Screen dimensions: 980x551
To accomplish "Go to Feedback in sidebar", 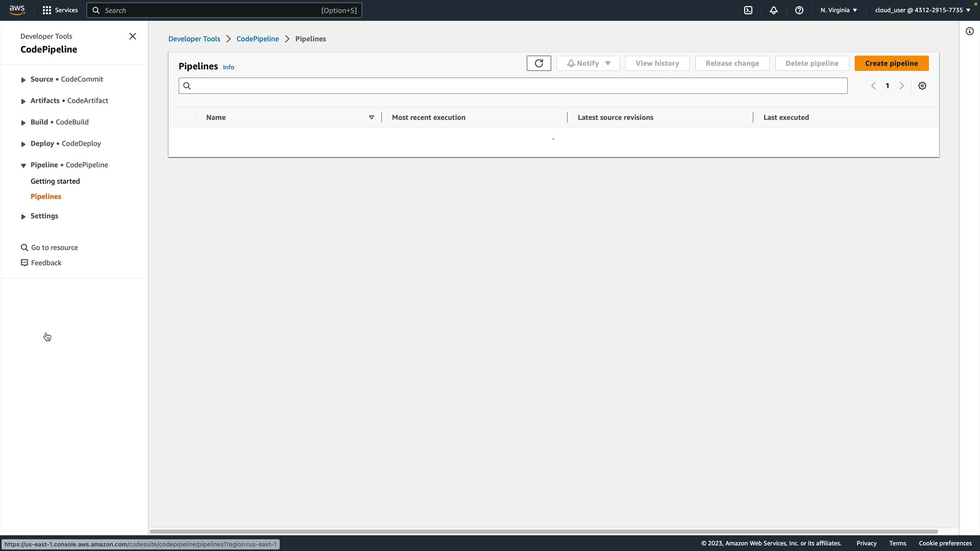I will coord(46,263).
